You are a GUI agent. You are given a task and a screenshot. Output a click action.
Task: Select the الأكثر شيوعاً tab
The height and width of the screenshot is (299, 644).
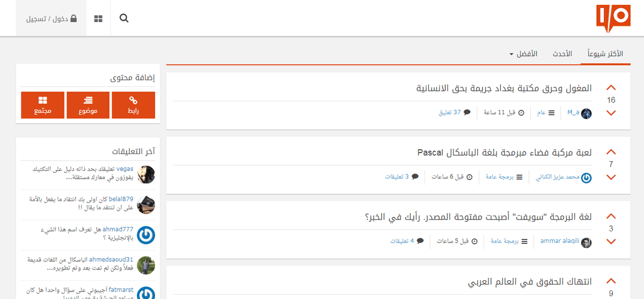(x=605, y=54)
